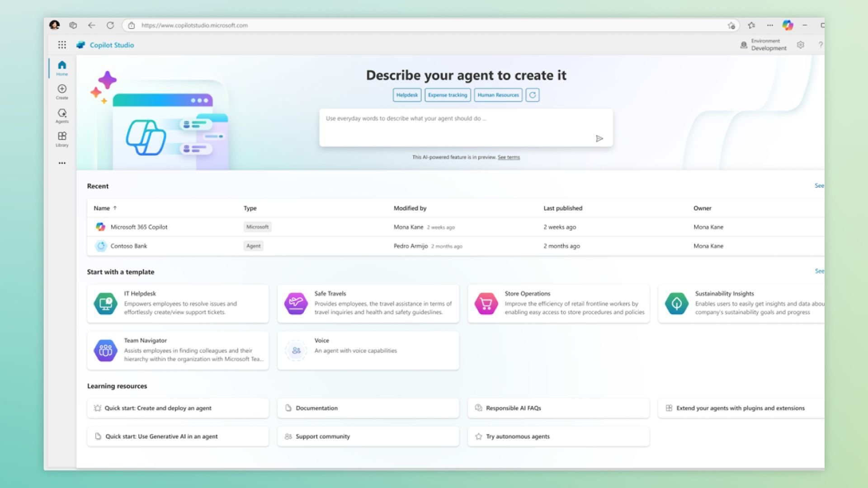Open the Copilot icon in browser toolbar
The width and height of the screenshot is (868, 488).
(x=788, y=25)
